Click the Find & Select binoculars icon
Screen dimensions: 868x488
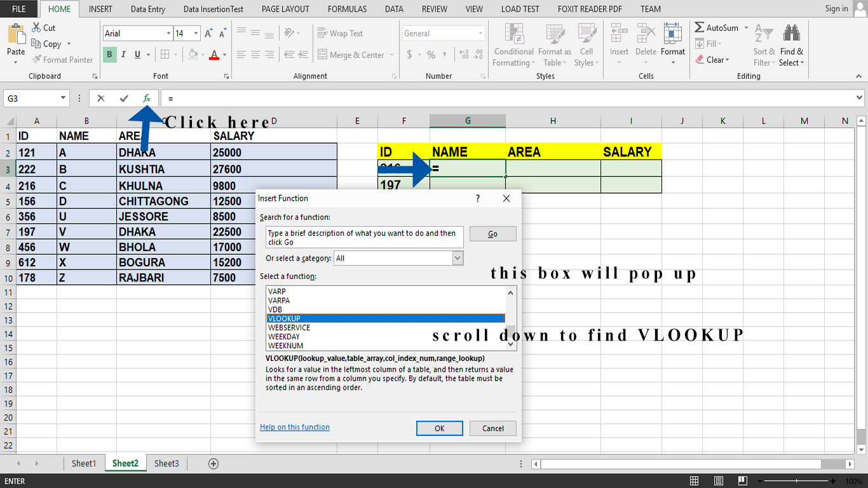(791, 32)
